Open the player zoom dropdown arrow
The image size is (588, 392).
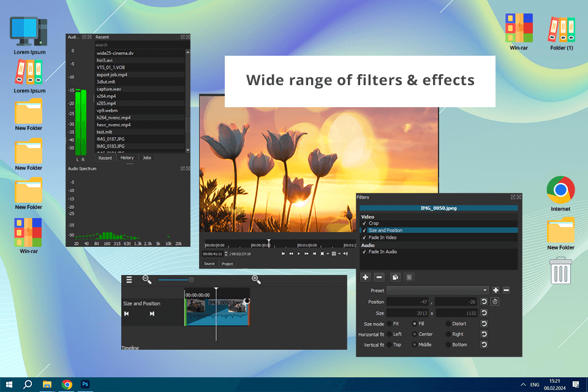[327, 254]
